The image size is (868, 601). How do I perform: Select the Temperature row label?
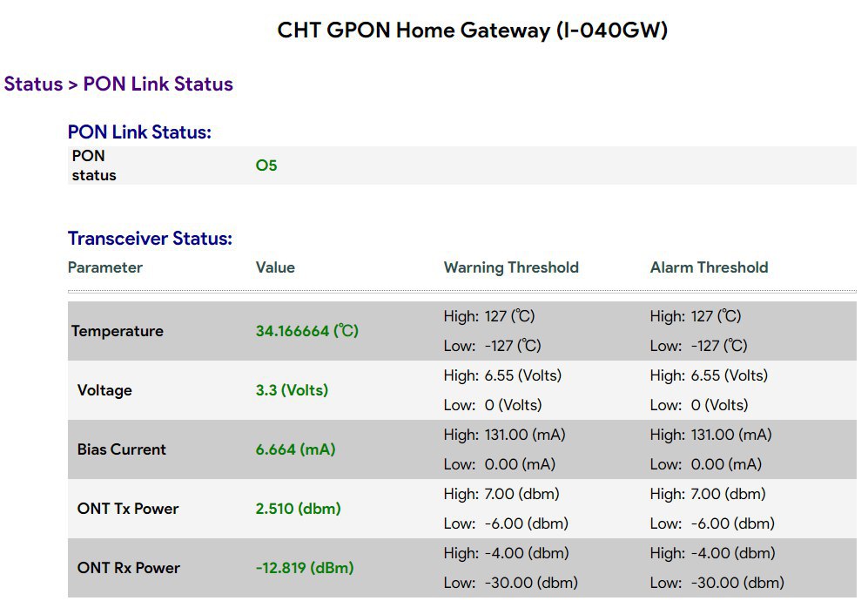[x=118, y=331]
